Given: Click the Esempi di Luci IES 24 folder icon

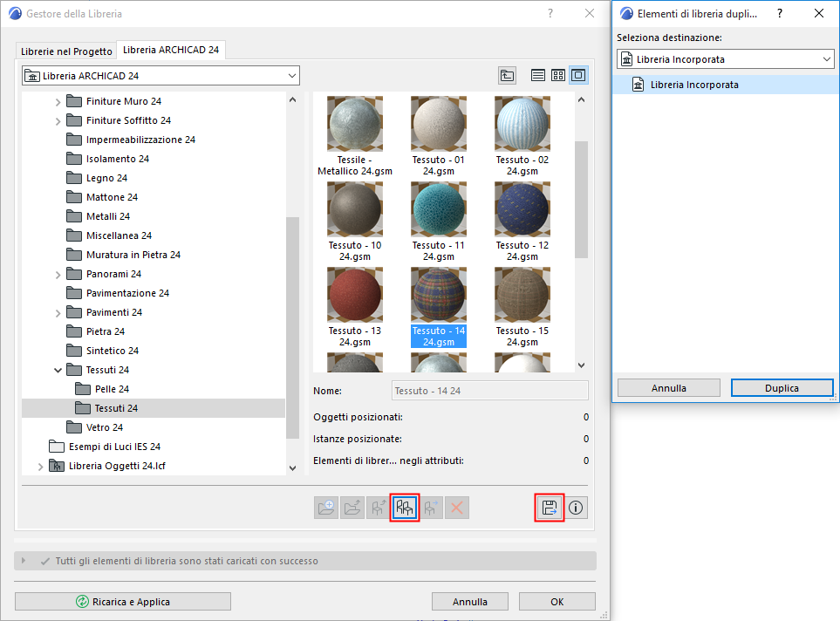Looking at the screenshot, I should coord(56,447).
